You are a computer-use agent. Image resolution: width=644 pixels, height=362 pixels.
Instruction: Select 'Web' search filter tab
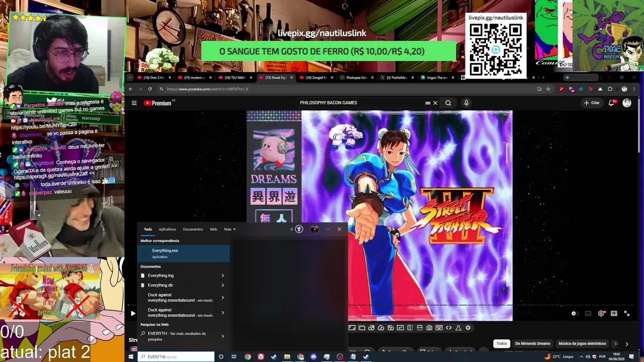(213, 229)
